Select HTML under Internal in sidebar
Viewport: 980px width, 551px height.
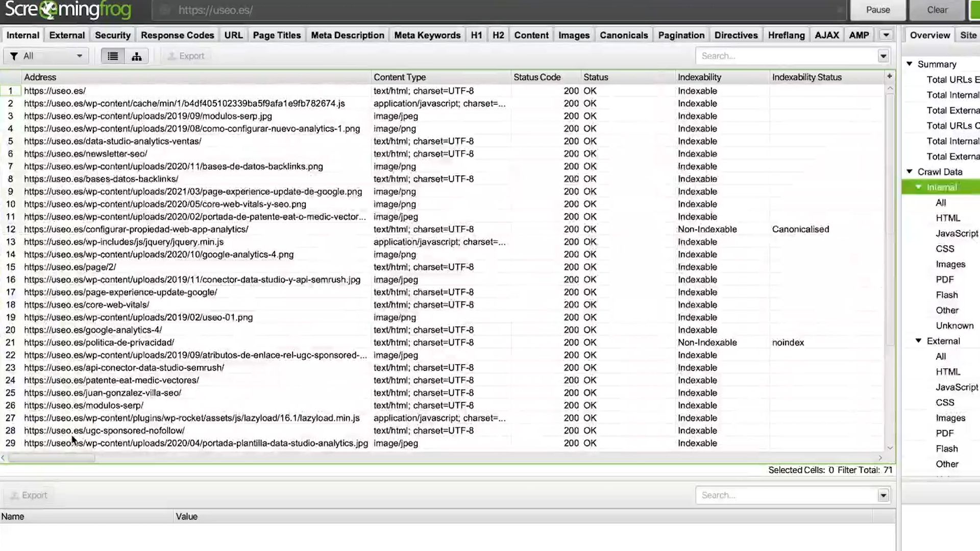948,218
